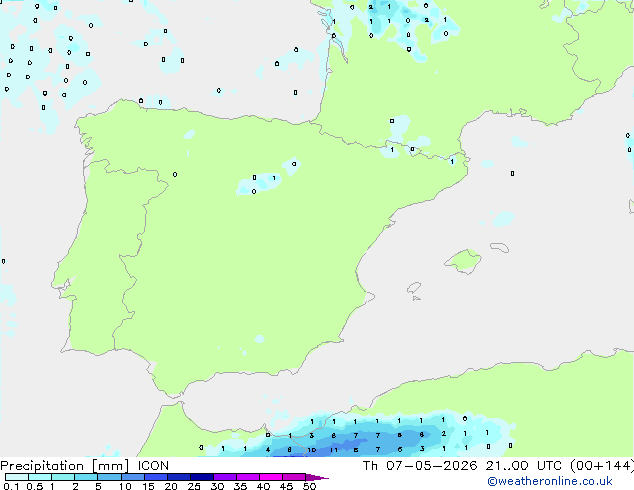Click the 35–40 mm legend swatch
The width and height of the screenshot is (634, 490).
(247, 477)
